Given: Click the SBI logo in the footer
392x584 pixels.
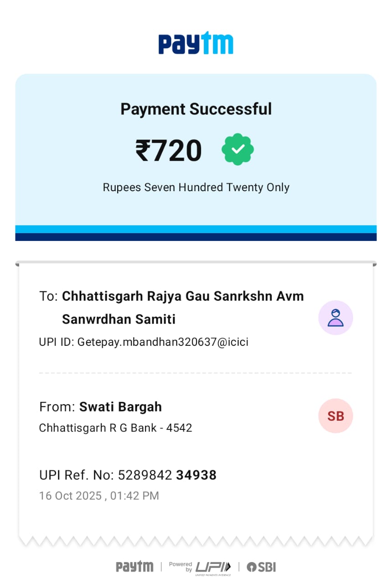Looking at the screenshot, I should pyautogui.click(x=261, y=567).
